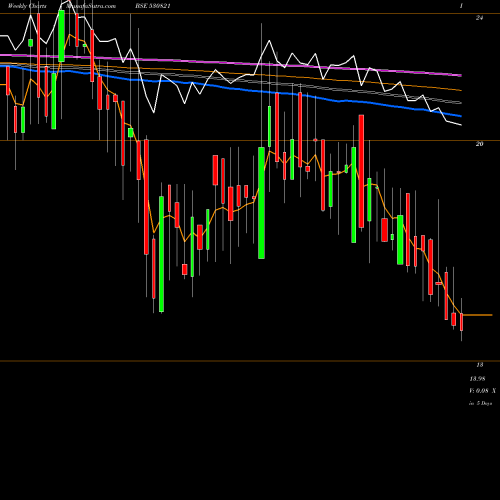Click the "24" price axis label
Screen dimensions: 500x500
(x=479, y=18)
